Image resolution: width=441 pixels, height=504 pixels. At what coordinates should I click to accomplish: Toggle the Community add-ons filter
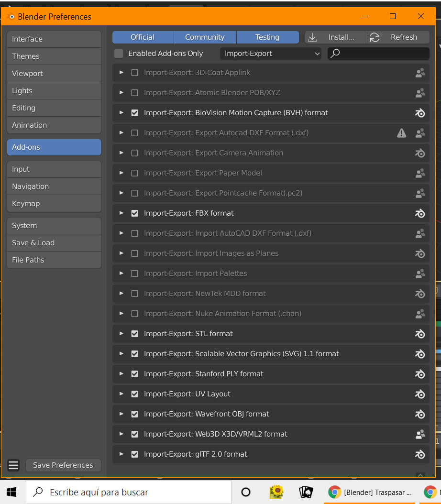pyautogui.click(x=205, y=37)
